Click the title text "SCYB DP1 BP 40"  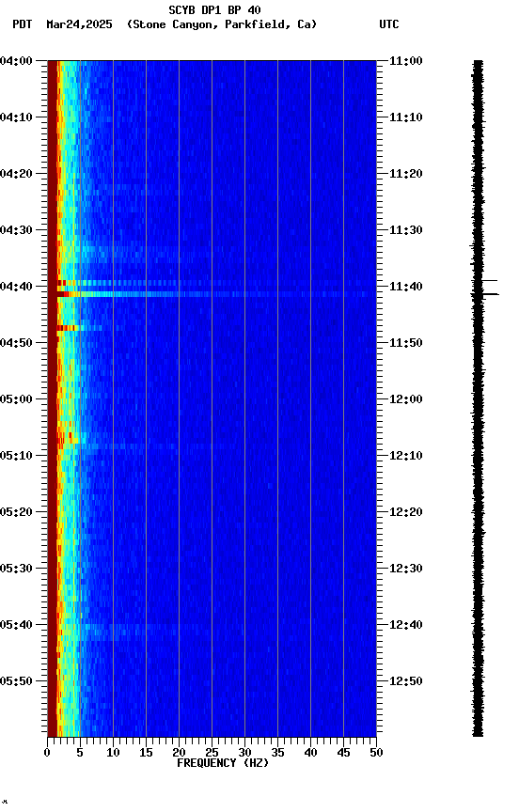tap(214, 9)
